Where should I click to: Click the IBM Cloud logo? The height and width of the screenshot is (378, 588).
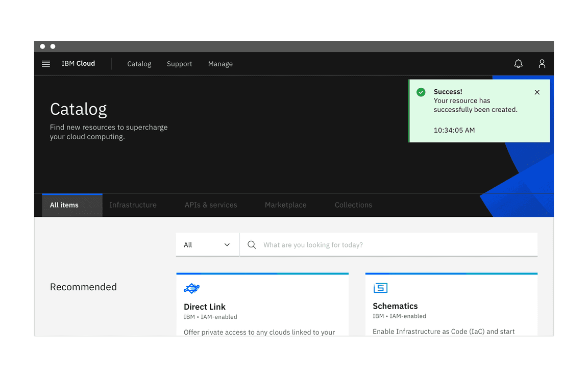(78, 63)
